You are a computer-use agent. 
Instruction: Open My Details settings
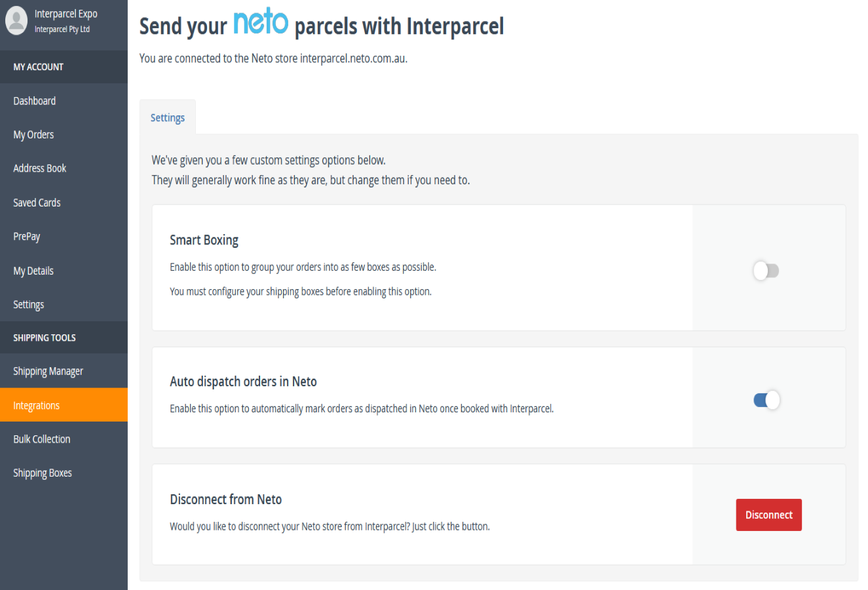coord(33,270)
